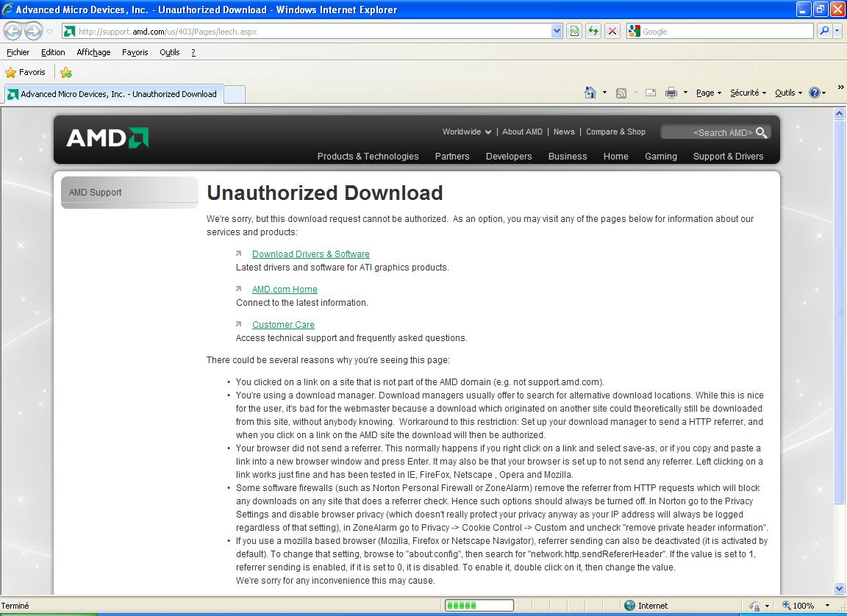This screenshot has height=616, width=847.
Task: Follow Download Drivers & Software link
Action: (x=310, y=254)
